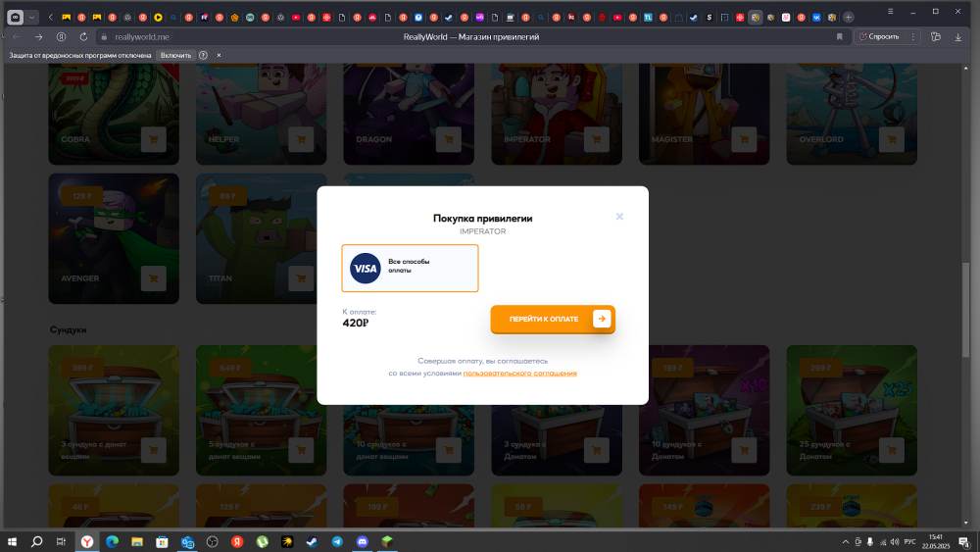
Task: Click the ПЕРЕЙТИ К ОПЛАТЕ button
Action: pos(553,319)
